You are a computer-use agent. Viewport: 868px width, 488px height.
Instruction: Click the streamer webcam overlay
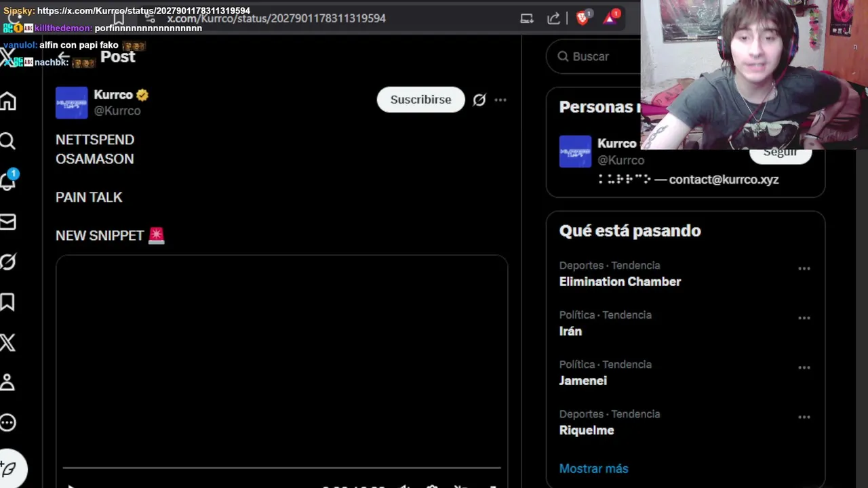754,75
